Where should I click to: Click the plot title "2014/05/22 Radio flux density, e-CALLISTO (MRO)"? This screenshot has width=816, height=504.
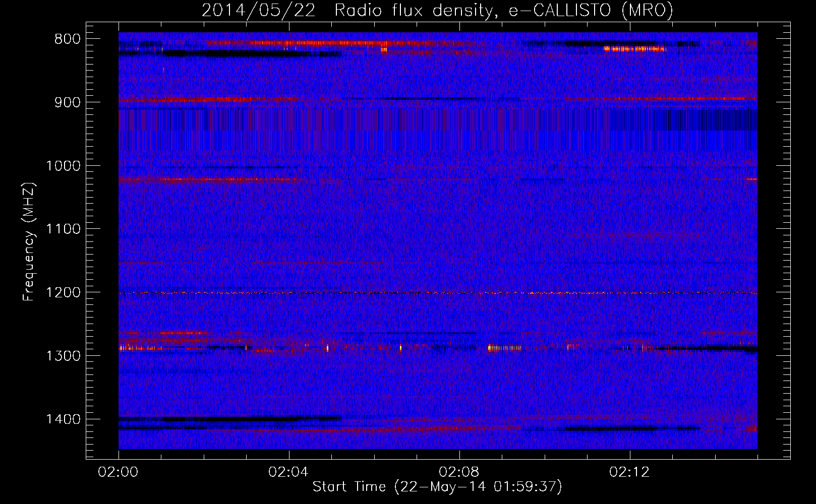tap(437, 10)
